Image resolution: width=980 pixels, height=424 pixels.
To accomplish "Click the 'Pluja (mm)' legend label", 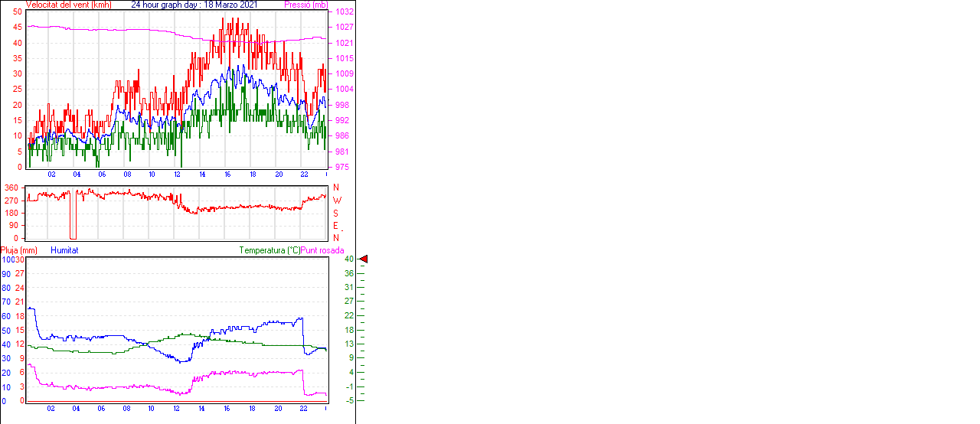I will click(19, 250).
